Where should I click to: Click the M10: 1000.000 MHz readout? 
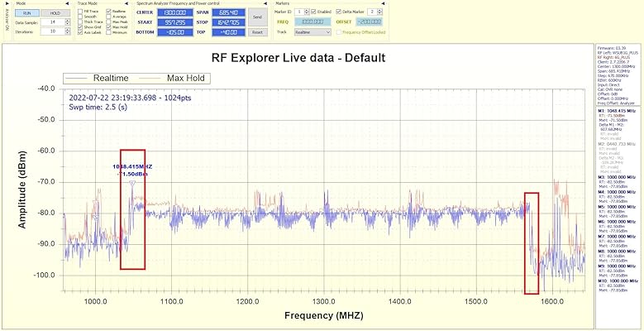tap(618, 281)
